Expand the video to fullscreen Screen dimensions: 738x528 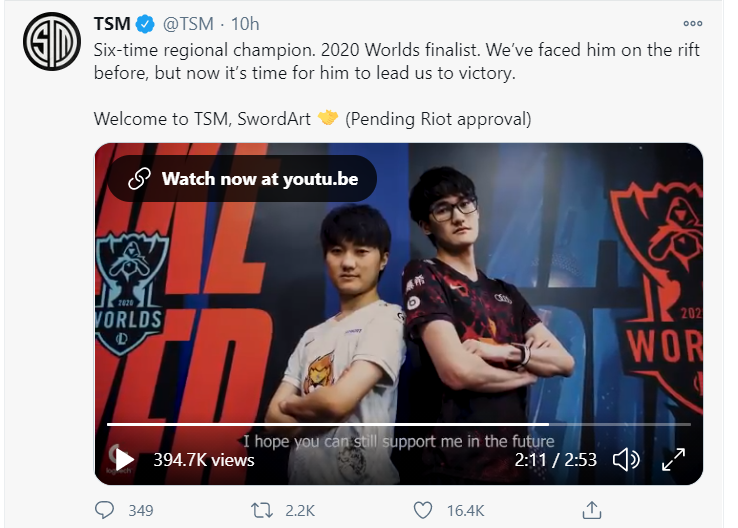tap(674, 459)
